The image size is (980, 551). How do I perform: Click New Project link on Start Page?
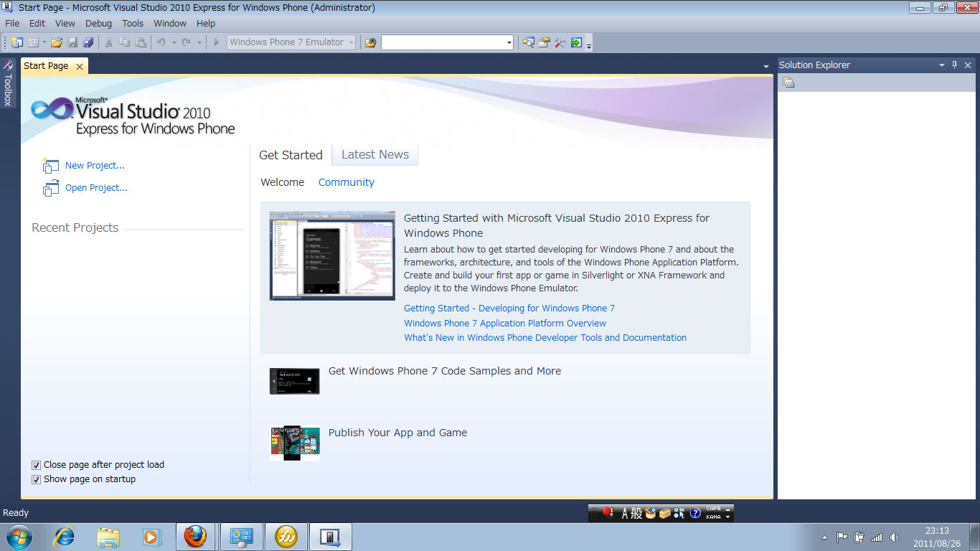click(x=95, y=166)
